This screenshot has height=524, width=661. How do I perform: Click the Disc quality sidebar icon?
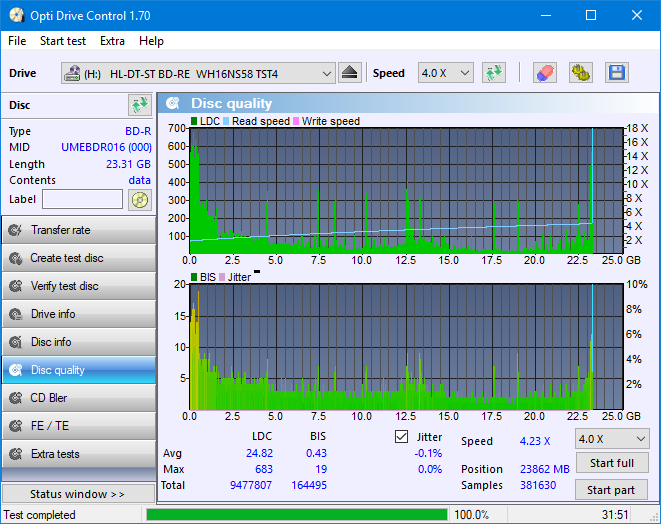click(16, 370)
